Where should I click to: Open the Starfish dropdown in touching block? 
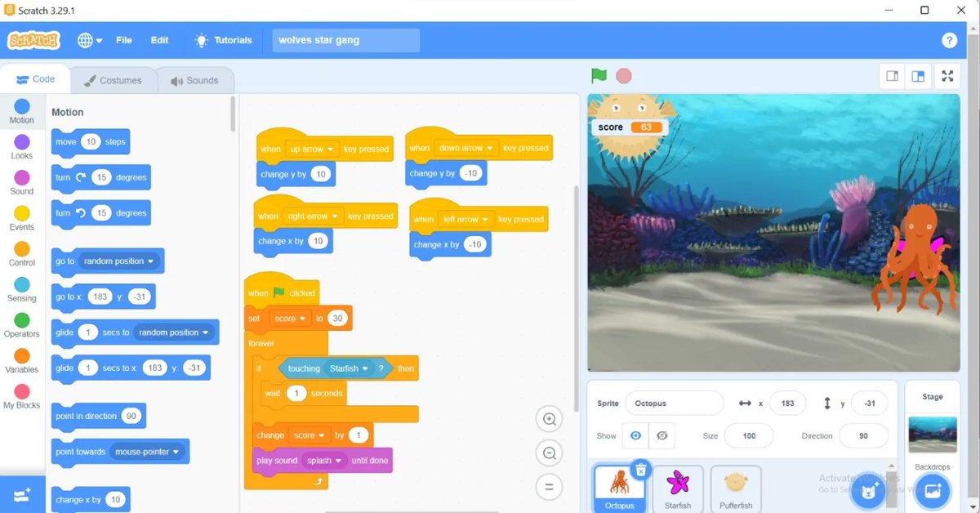349,368
